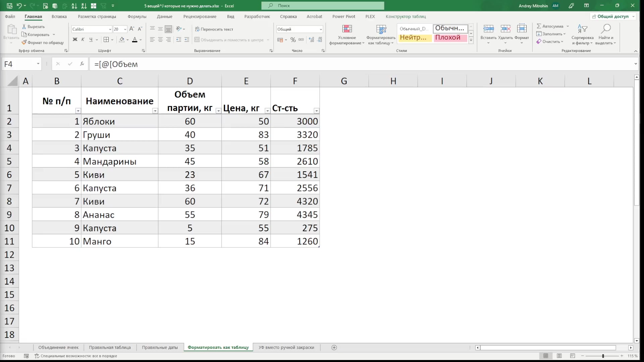Click the Decrease decimal icon
The image size is (644, 362).
tap(320, 40)
